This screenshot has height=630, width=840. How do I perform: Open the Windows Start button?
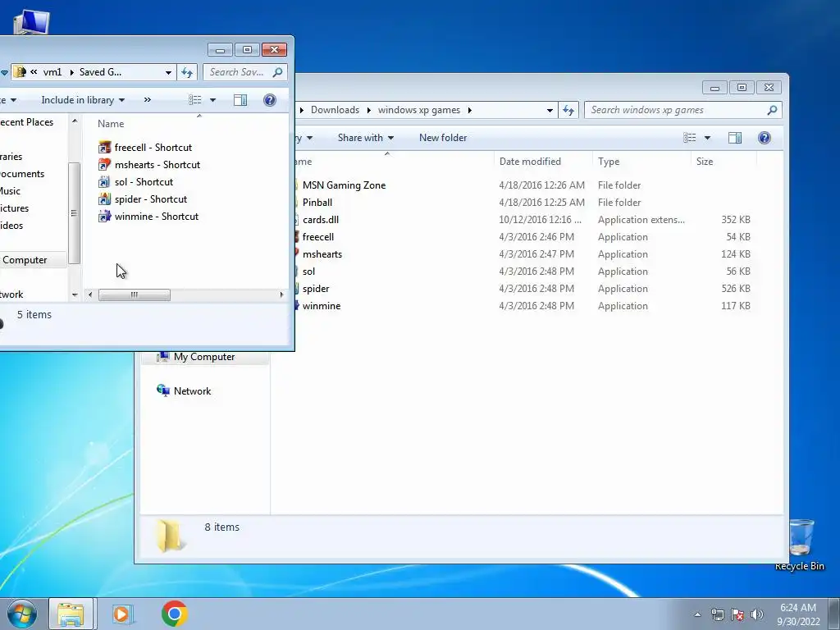point(21,614)
